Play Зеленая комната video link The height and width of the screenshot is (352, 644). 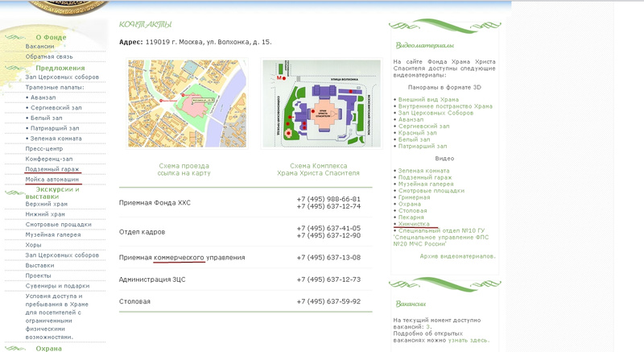tap(424, 171)
